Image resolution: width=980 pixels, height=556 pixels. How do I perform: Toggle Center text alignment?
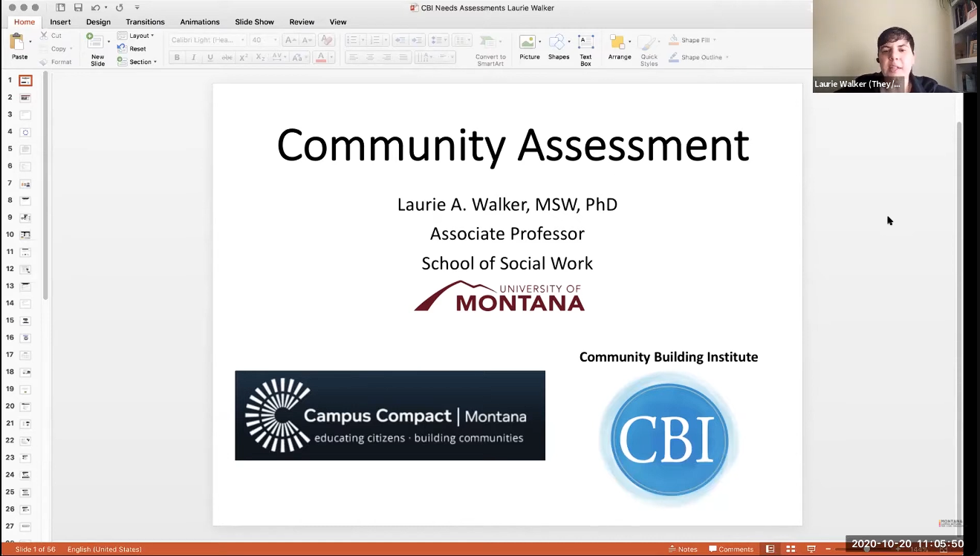tap(370, 57)
